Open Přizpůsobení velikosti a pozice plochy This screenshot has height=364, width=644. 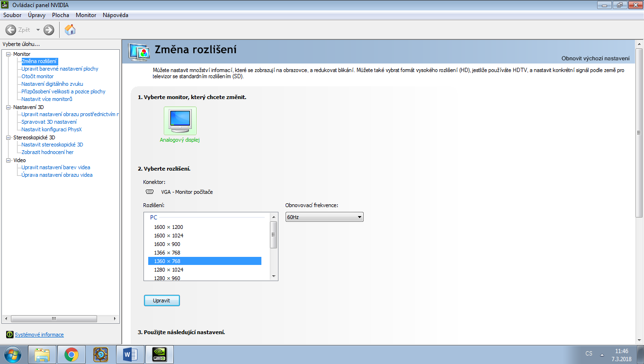(x=63, y=91)
